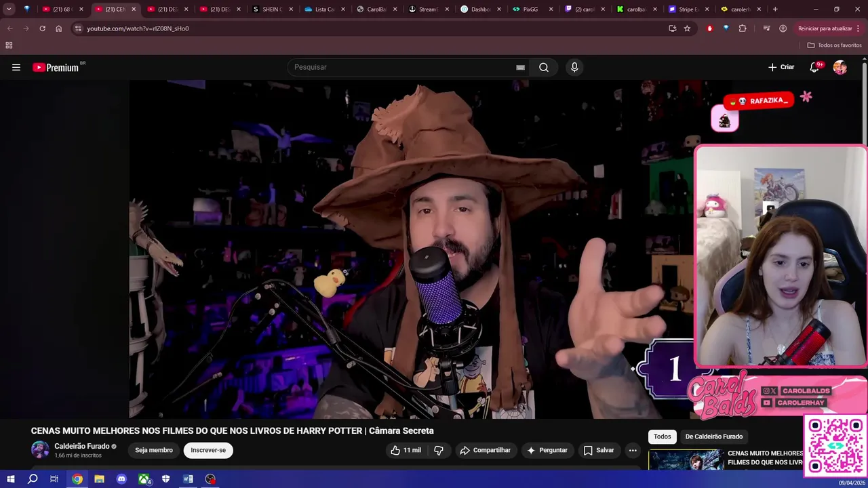Open the YouTube guide hamburger menu
Viewport: 868px width, 488px height.
pos(16,67)
